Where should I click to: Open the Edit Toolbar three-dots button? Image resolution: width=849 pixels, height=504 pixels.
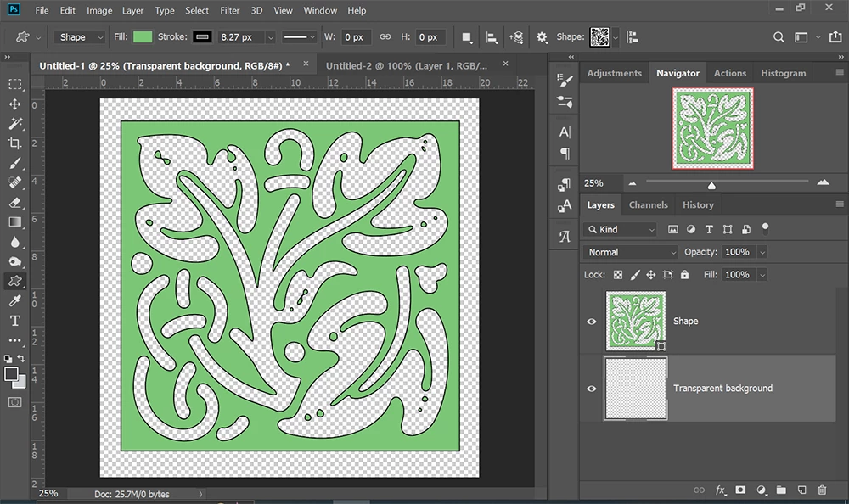[x=15, y=340]
